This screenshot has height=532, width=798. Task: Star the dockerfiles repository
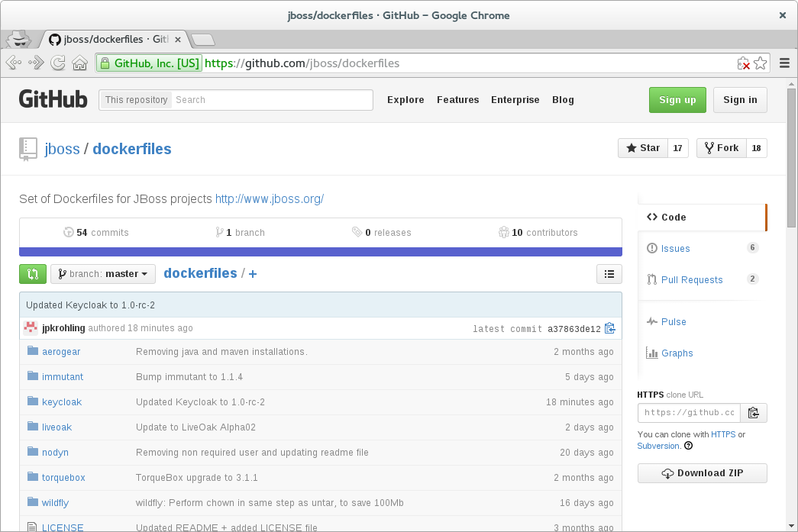641,147
